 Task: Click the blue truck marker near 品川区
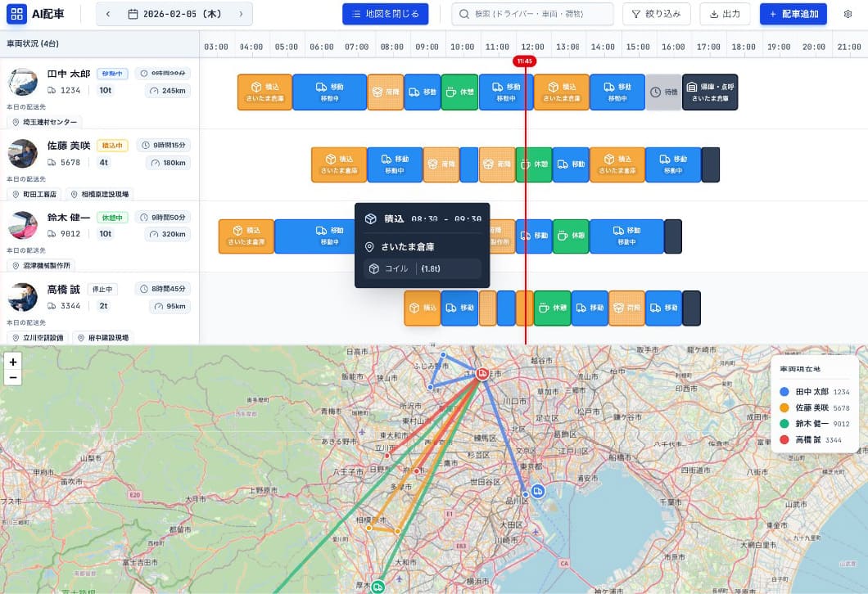coord(537,491)
